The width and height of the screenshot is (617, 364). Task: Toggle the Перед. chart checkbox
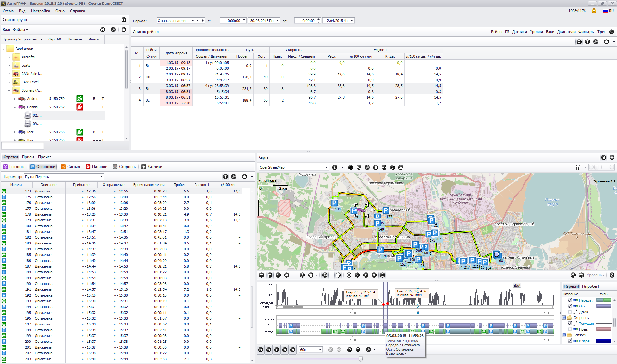click(x=570, y=300)
